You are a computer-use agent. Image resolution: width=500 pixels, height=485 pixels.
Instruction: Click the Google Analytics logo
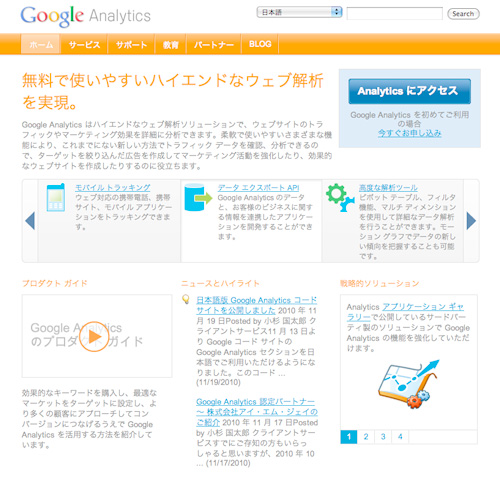pos(86,16)
